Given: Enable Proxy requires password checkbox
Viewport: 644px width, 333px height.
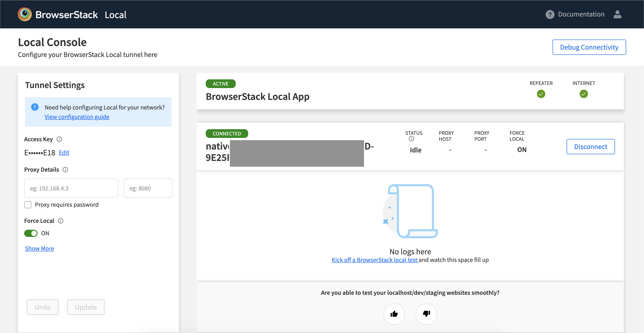Looking at the screenshot, I should (x=28, y=204).
